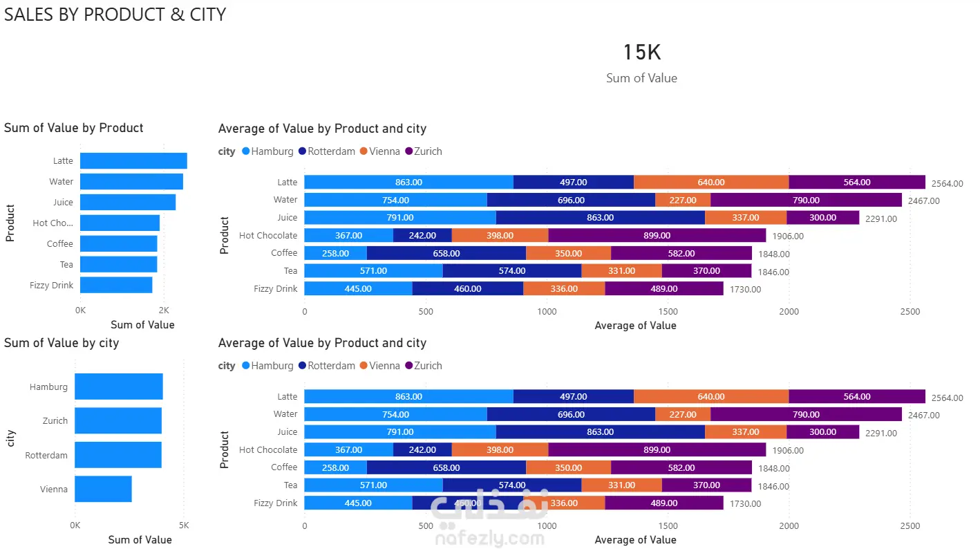
Task: Select the Rotterdam bar in Sum of Value by city
Action: point(118,455)
